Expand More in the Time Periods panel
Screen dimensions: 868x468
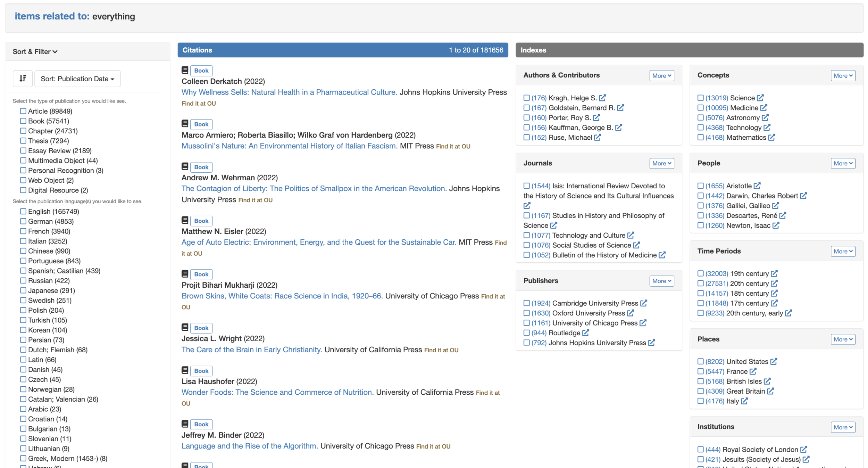[843, 252]
